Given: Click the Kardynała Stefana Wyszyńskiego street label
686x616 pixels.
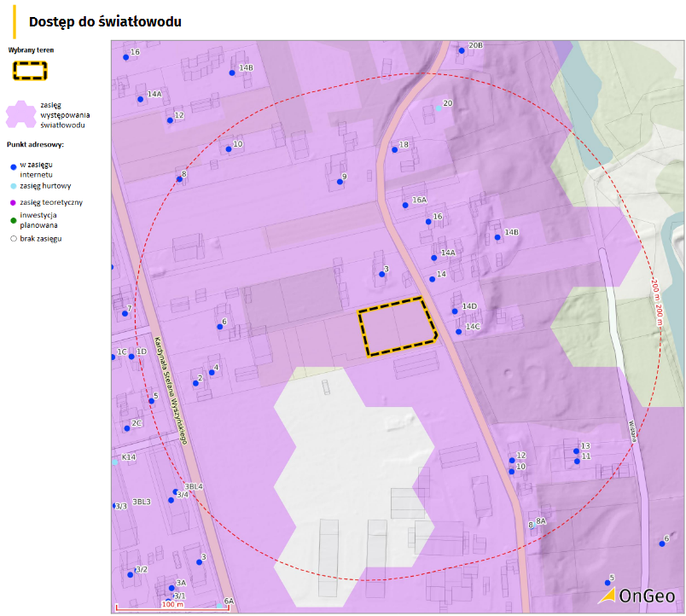Looking at the screenshot, I should pos(171,388).
